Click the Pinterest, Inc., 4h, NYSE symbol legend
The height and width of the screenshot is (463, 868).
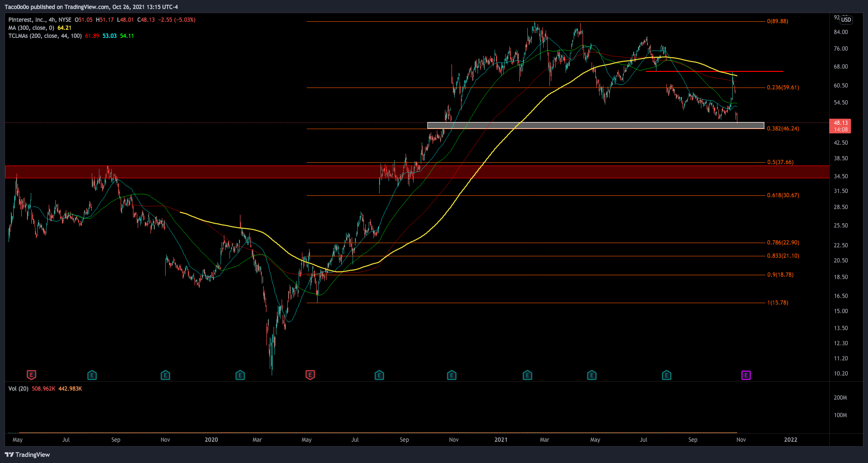[x=40, y=20]
